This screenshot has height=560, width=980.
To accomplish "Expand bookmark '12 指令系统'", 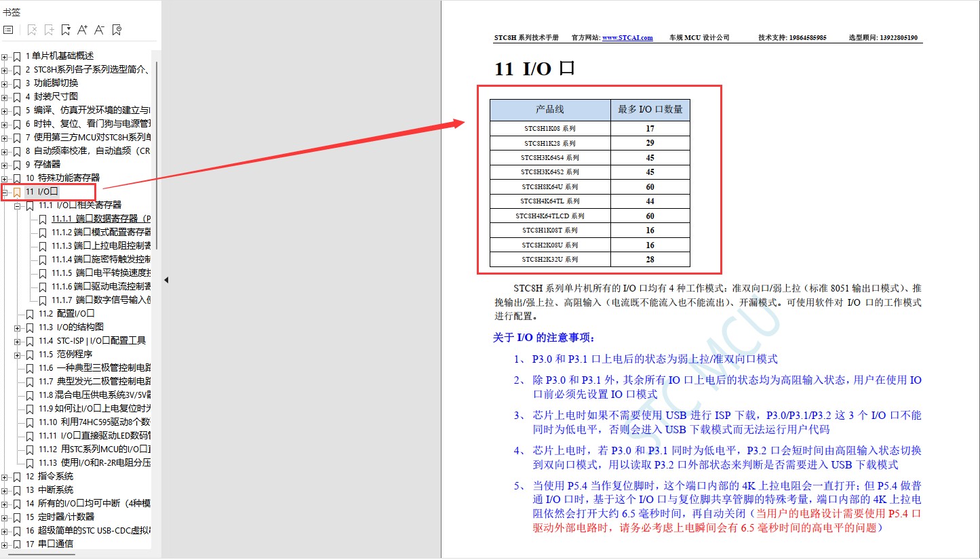I will 5,477.
